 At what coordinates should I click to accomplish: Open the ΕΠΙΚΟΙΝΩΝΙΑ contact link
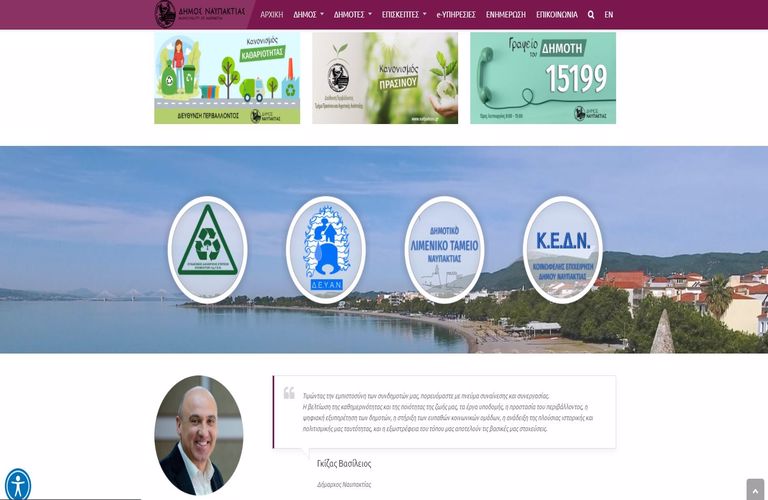557,15
